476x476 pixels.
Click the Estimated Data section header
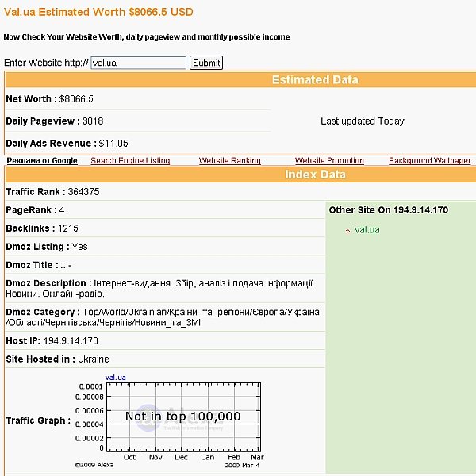315,79
